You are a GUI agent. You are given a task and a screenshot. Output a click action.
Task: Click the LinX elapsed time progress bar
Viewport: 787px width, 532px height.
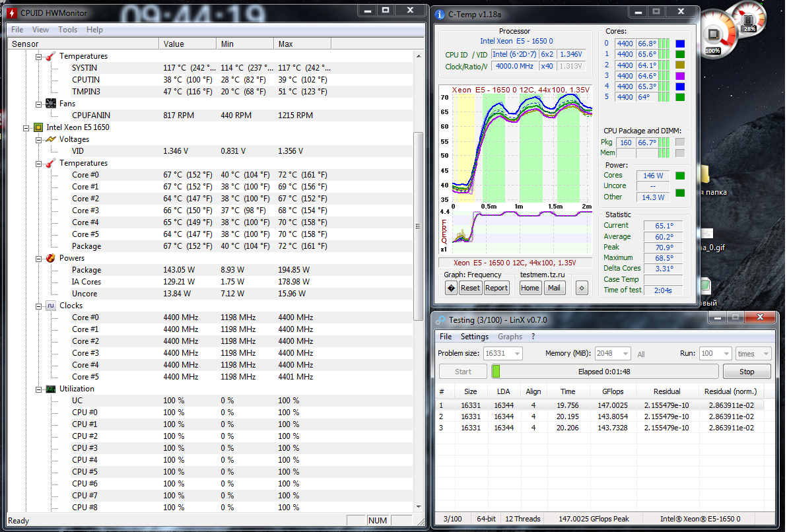coord(605,372)
